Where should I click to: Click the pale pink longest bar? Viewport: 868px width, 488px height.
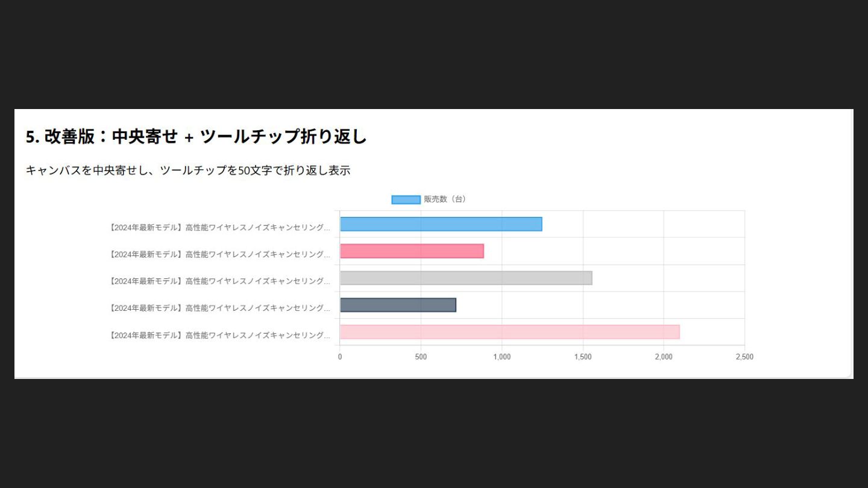[x=509, y=332]
